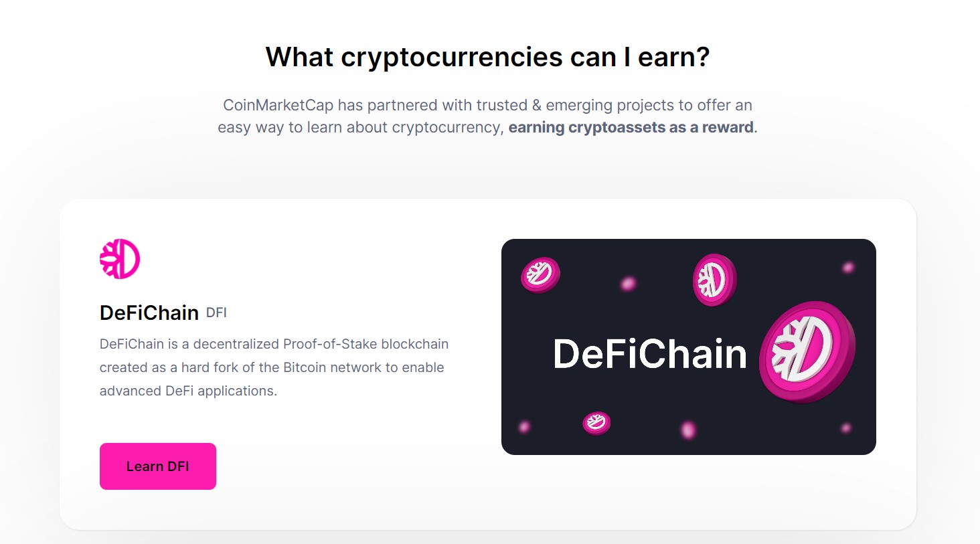980x544 pixels.
Task: Click the "hard fork of the Bitcoin network" line
Action: [x=272, y=367]
